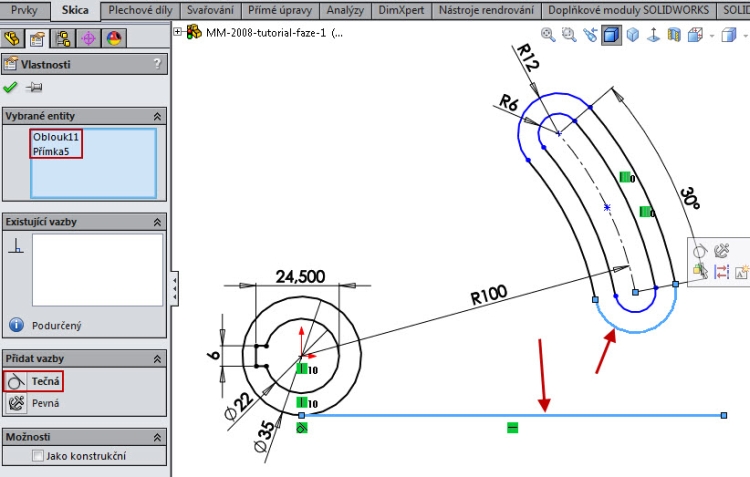The width and height of the screenshot is (750, 477).
Task: Click the Zoom to Fit magnifier icon
Action: (x=548, y=34)
